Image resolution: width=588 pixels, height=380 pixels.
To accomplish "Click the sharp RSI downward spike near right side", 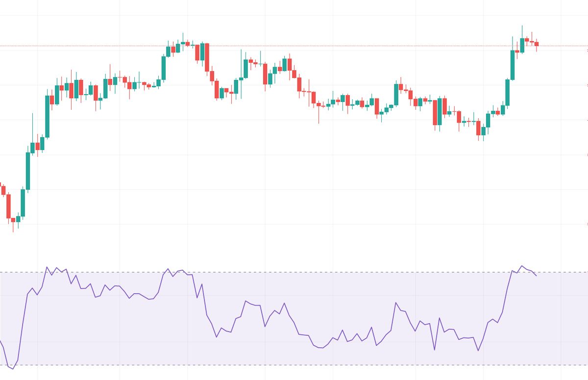I will click(x=435, y=350).
